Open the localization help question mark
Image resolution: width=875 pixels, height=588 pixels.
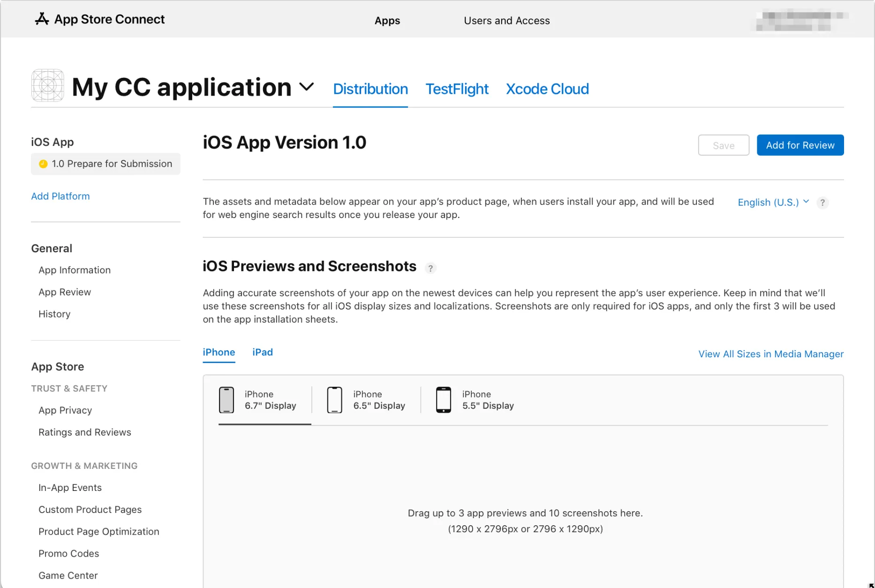822,203
